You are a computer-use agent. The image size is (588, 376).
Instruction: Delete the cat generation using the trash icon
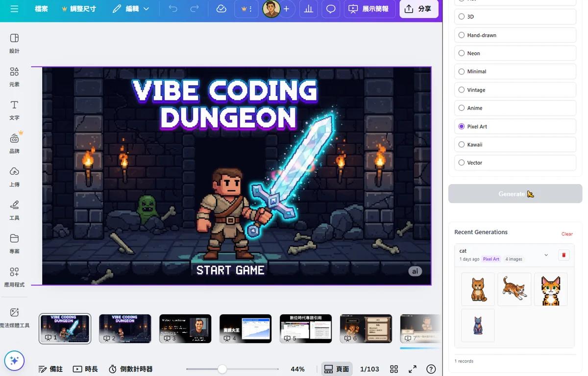tap(564, 255)
